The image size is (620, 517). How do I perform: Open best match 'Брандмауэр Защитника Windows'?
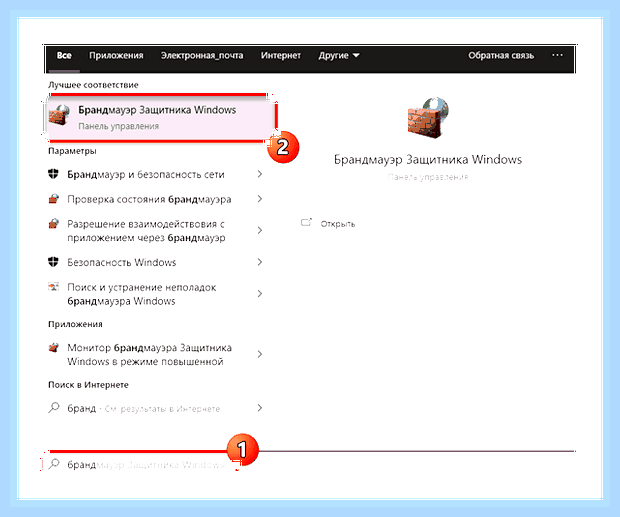161,117
